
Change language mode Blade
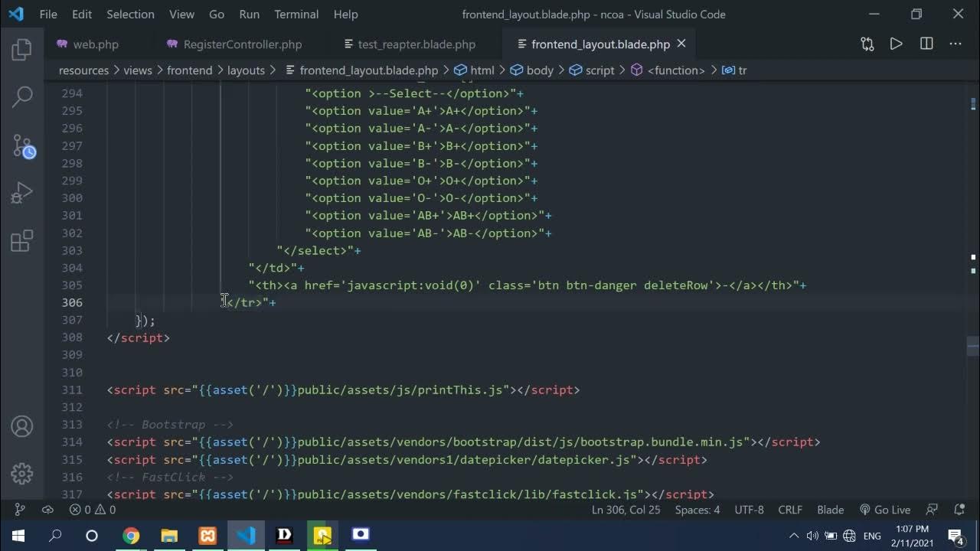click(830, 510)
